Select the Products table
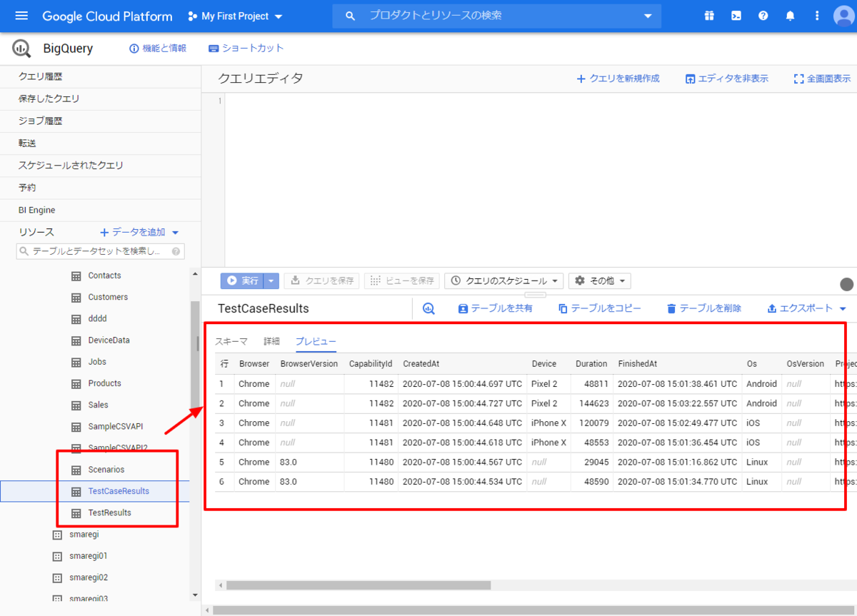Viewport: 857px width, 616px height. [x=104, y=383]
